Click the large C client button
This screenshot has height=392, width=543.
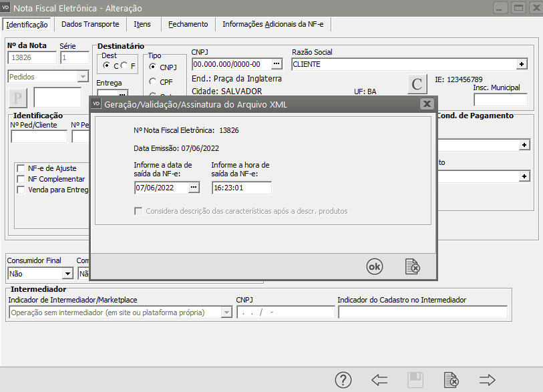(x=417, y=84)
